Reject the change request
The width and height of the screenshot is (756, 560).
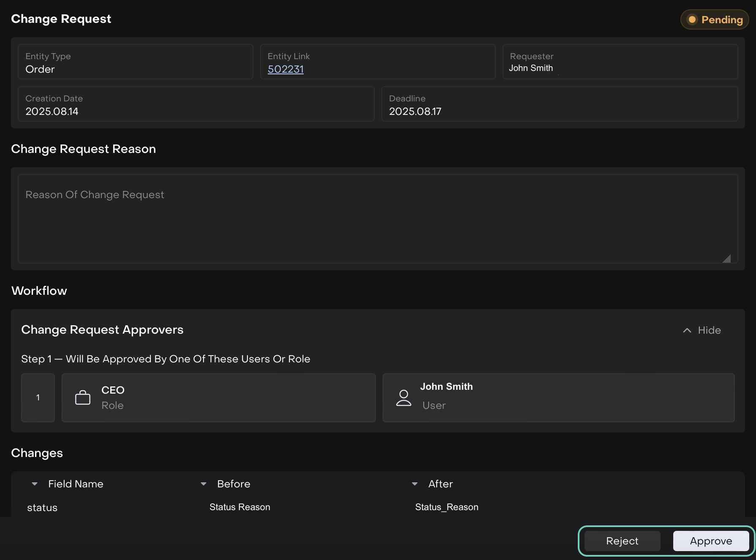(622, 541)
